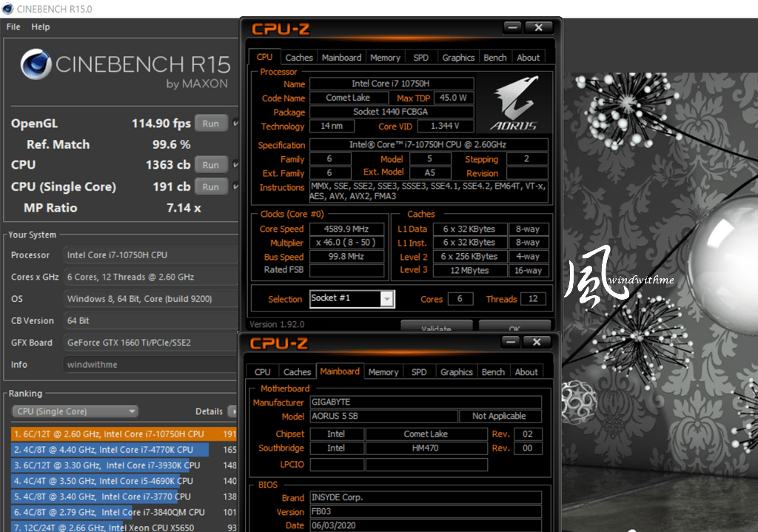Switch to Mainboard tab in the CPU-Z processor window
The height and width of the screenshot is (532, 758).
(x=341, y=58)
